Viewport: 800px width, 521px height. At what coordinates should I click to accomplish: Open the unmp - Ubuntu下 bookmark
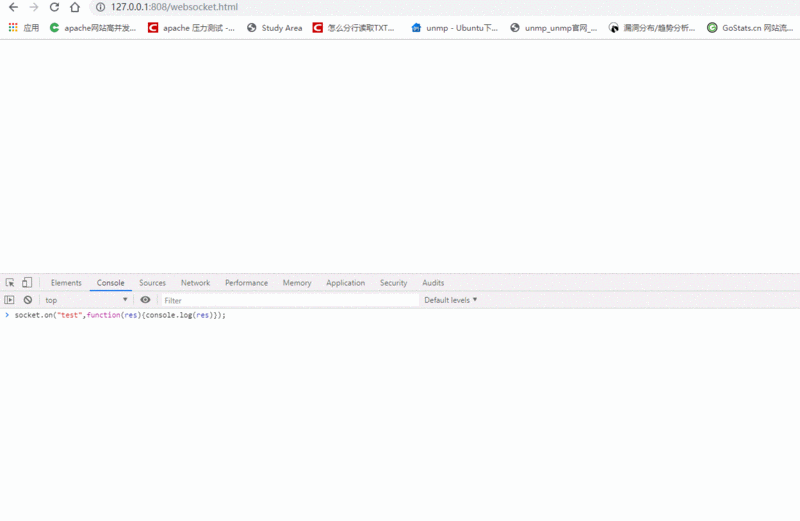click(x=454, y=28)
